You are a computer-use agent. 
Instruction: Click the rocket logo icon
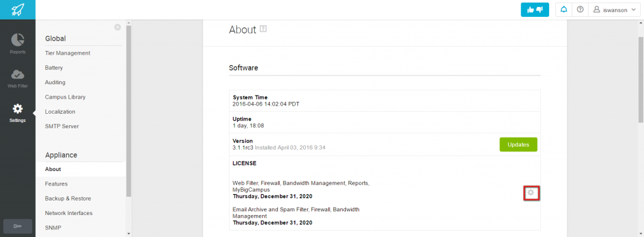[x=18, y=9]
